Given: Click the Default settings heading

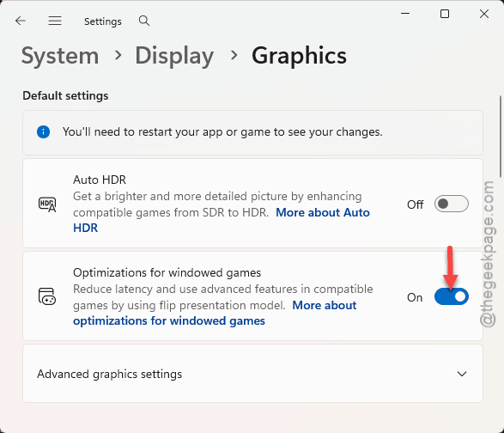Looking at the screenshot, I should coord(65,96).
